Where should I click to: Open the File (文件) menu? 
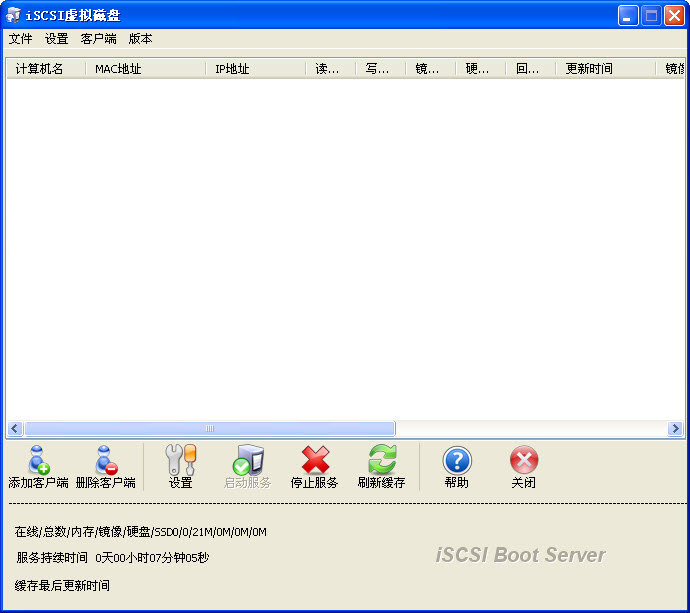tap(21, 39)
